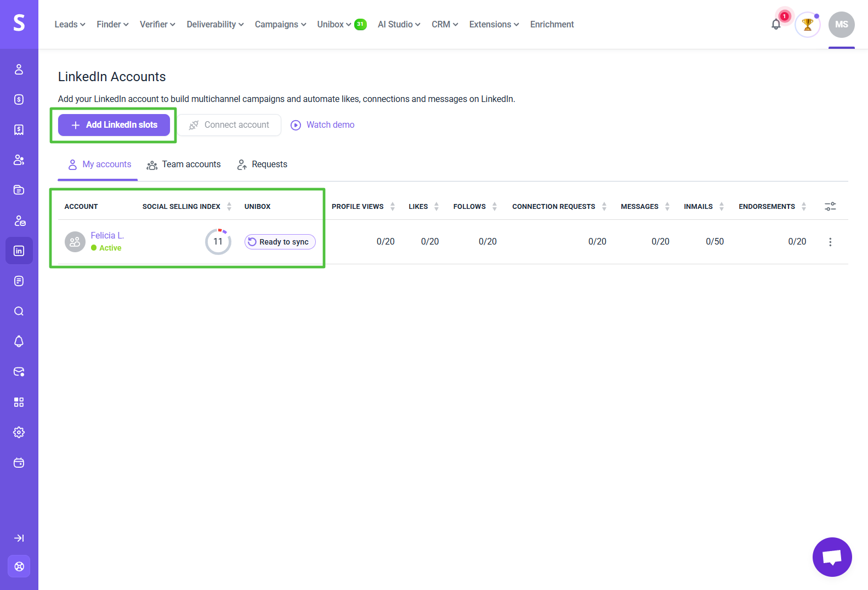Click the trophy achievements icon

click(807, 25)
